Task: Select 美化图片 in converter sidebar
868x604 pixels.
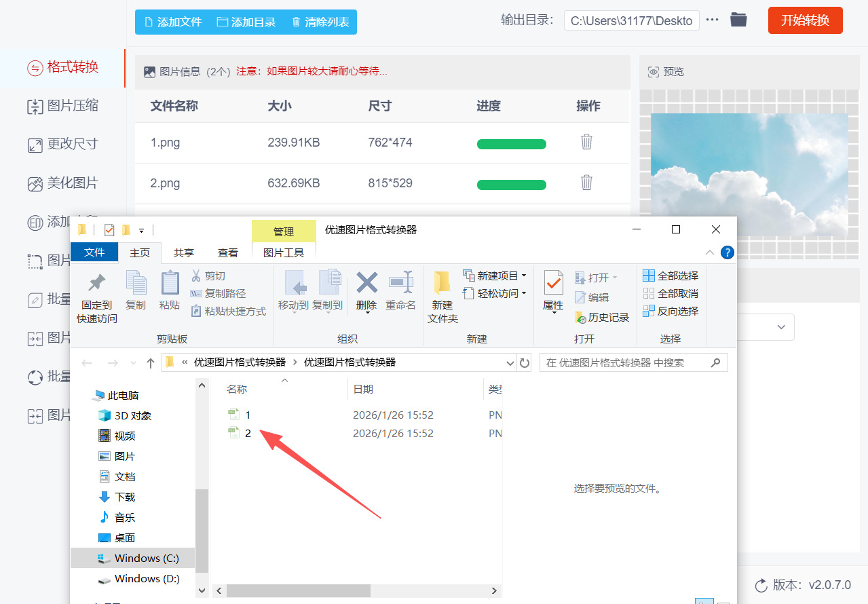Action: tap(62, 183)
